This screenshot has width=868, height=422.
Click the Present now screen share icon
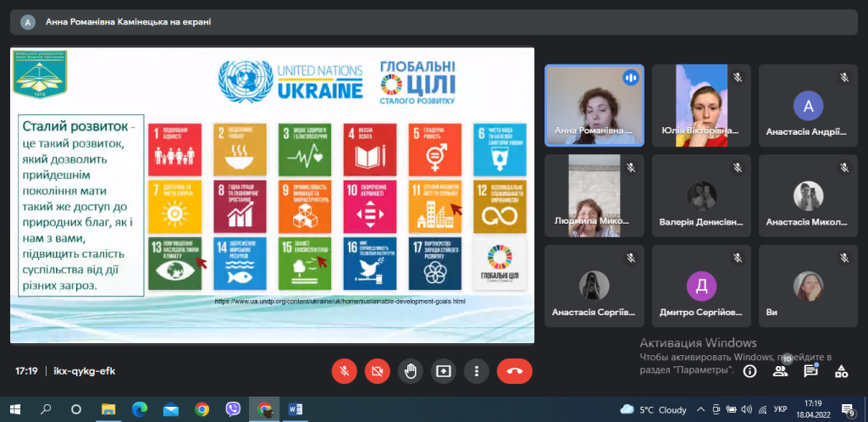[x=444, y=370]
